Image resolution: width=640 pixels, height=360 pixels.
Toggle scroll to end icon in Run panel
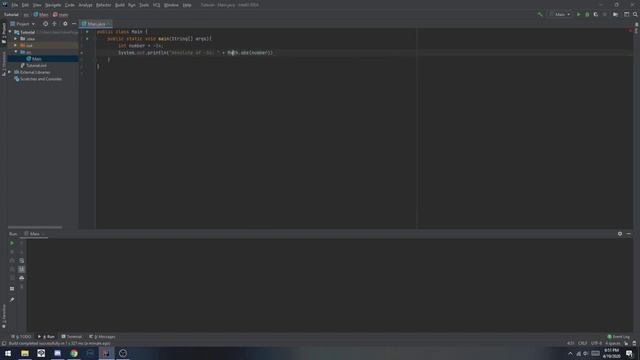pyautogui.click(x=22, y=269)
